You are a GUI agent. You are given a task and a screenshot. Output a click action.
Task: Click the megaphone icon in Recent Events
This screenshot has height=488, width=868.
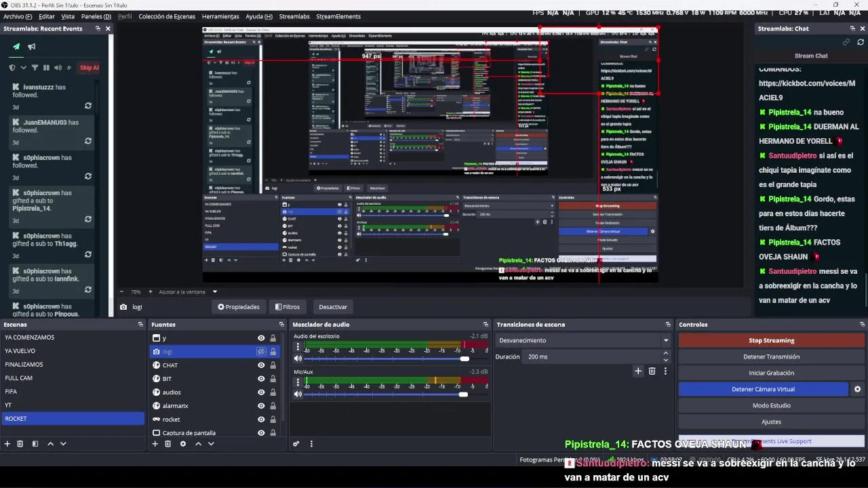[x=32, y=47]
